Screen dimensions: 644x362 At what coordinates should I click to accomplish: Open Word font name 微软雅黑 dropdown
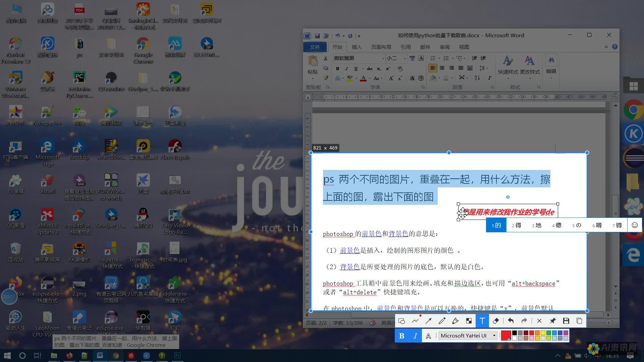pos(383,58)
